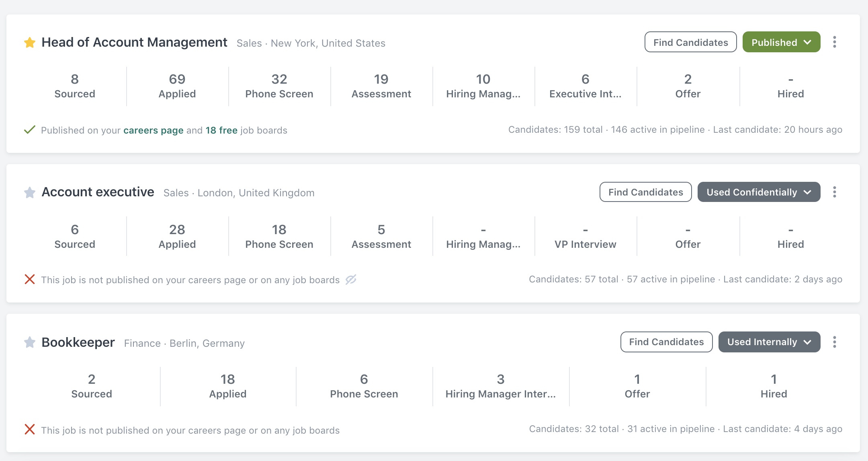The height and width of the screenshot is (461, 868).
Task: Open more options for Account executive
Action: (x=835, y=192)
